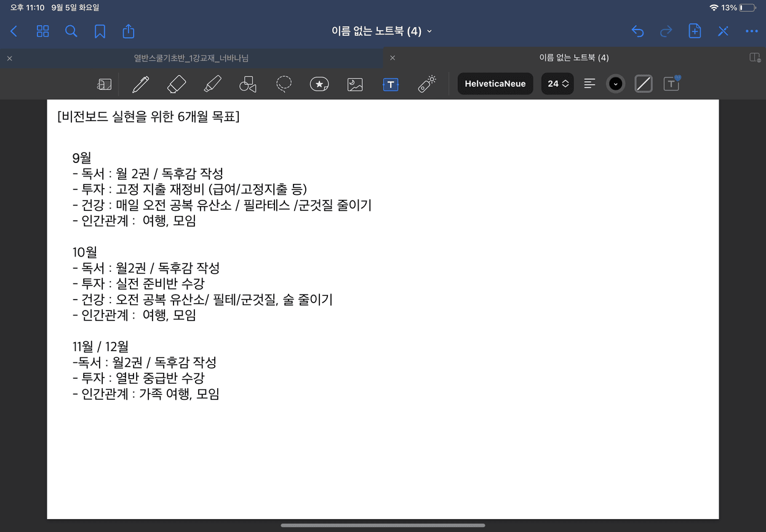
Task: Open the page thumbnails grid view
Action: point(42,31)
